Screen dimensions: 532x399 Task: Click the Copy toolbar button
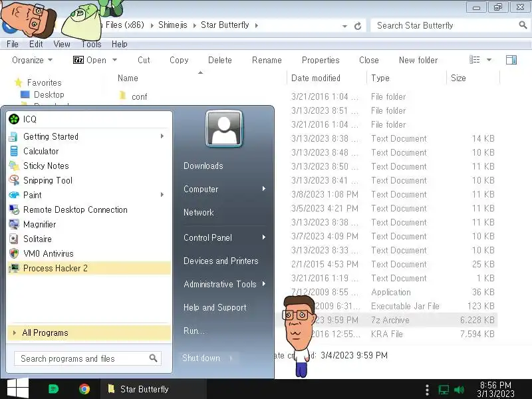coord(179,60)
